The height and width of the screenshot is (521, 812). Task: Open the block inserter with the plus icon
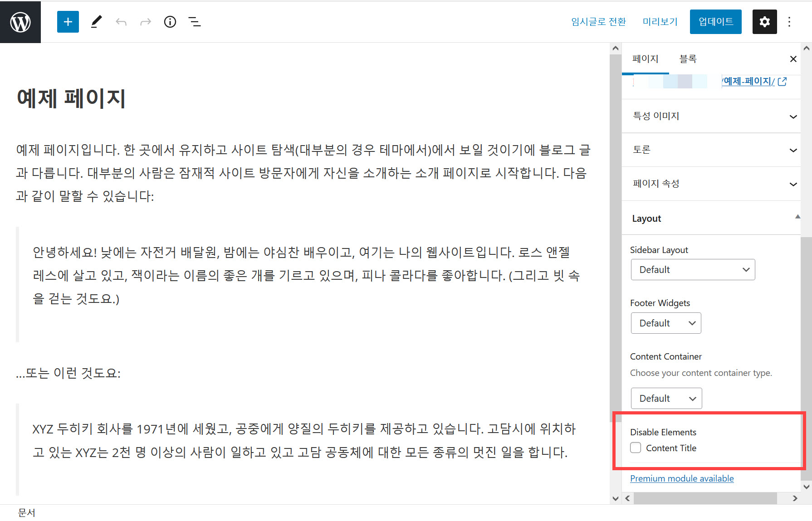click(68, 21)
